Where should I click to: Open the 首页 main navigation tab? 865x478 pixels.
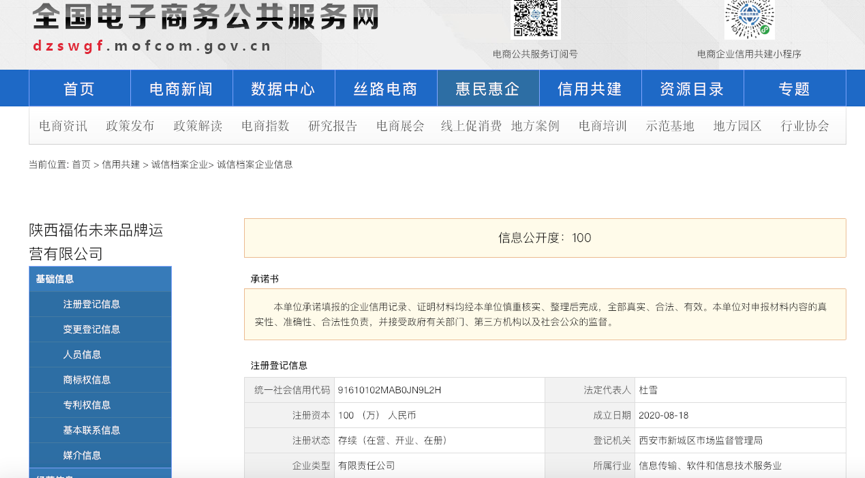coord(79,88)
